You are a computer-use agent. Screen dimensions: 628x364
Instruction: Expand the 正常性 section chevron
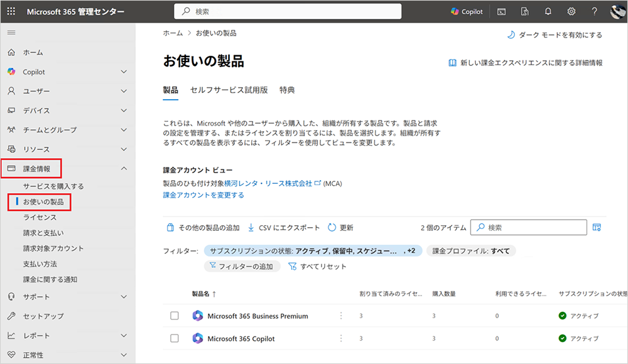(x=124, y=355)
